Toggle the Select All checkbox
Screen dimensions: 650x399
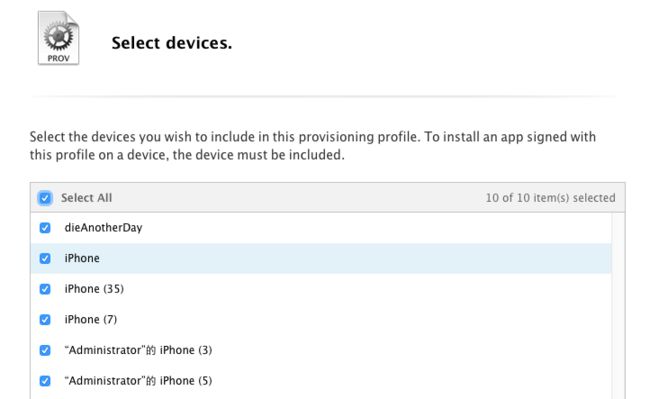45,198
